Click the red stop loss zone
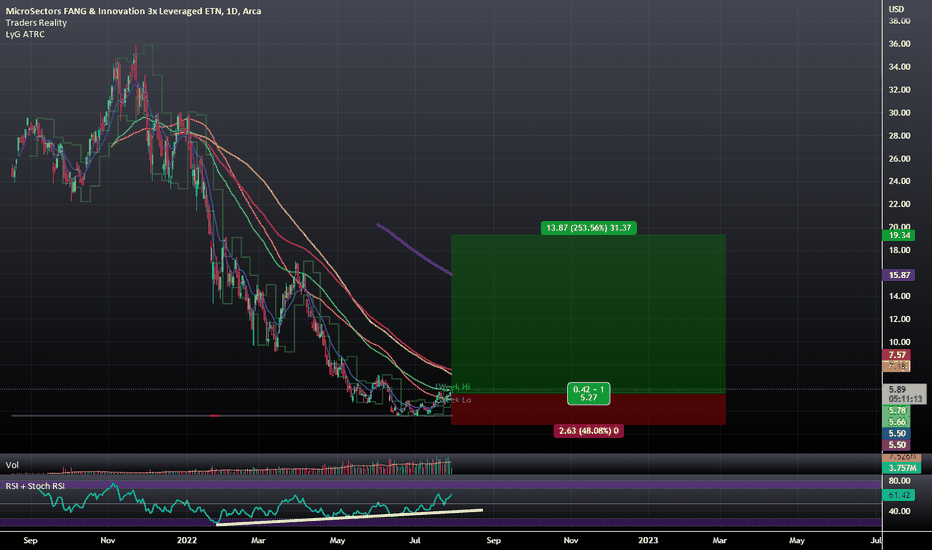The width and height of the screenshot is (932, 550). (588, 409)
